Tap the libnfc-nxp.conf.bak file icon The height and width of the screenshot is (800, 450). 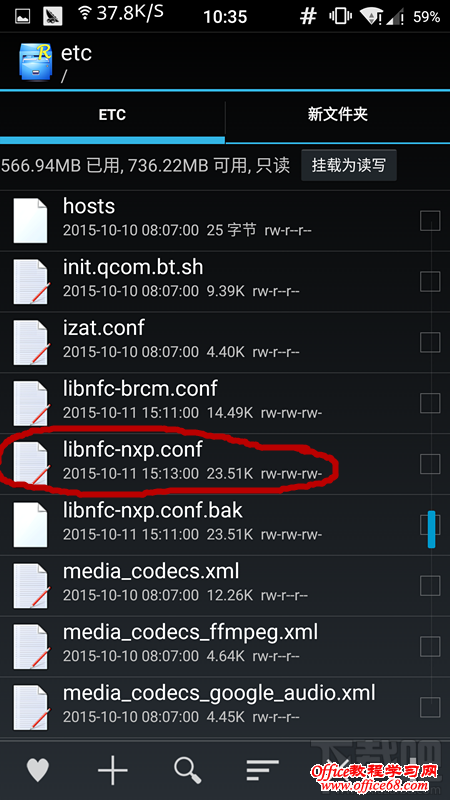31,524
